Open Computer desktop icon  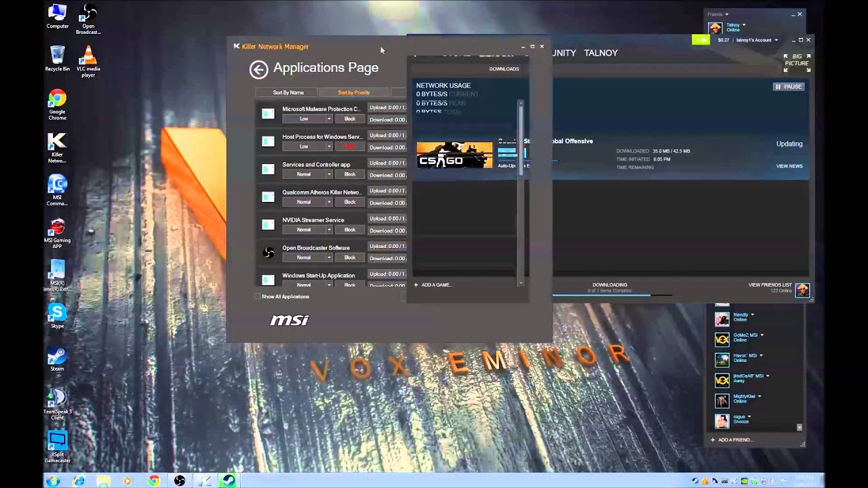58,16
